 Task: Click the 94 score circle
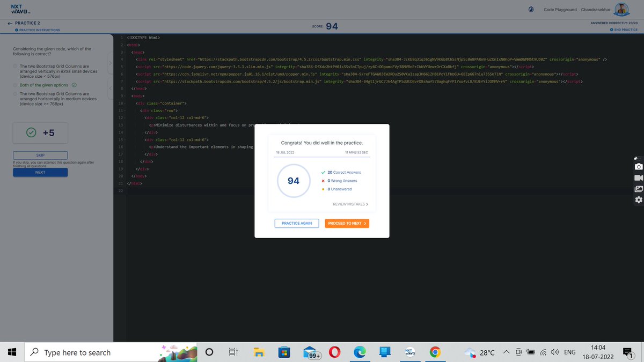click(x=293, y=181)
